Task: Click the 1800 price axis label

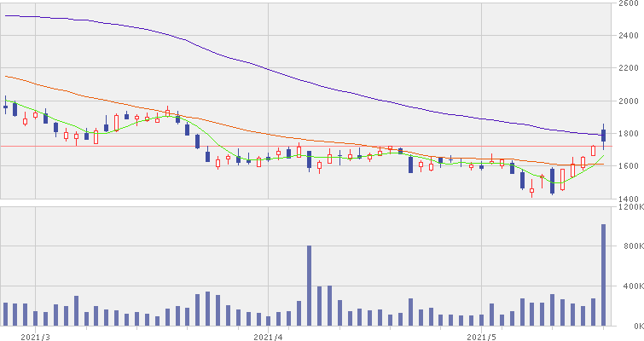Action: [630, 134]
